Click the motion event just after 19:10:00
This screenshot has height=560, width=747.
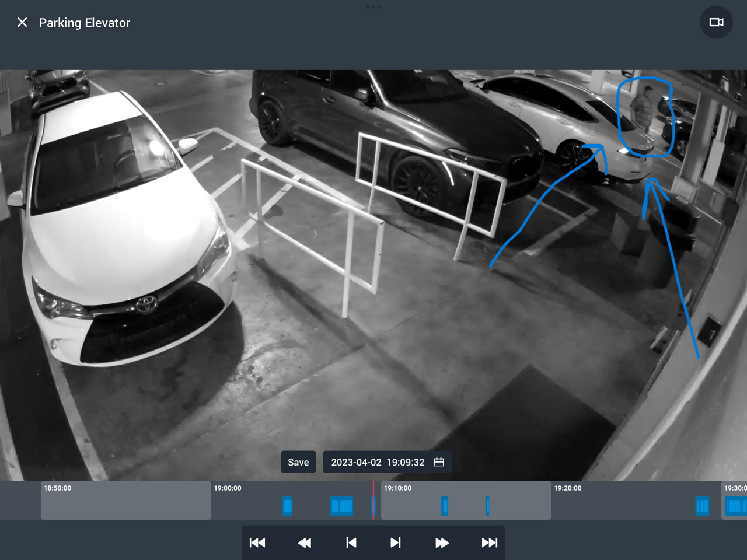click(445, 506)
